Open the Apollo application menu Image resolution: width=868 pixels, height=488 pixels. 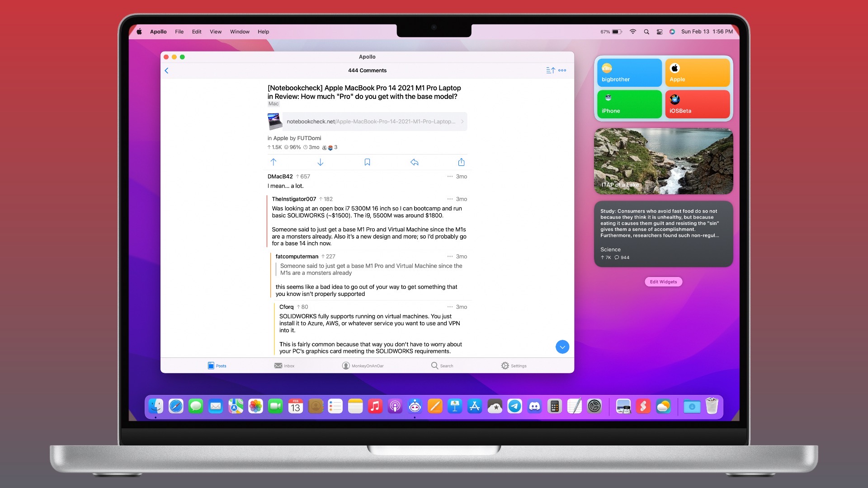pos(158,32)
